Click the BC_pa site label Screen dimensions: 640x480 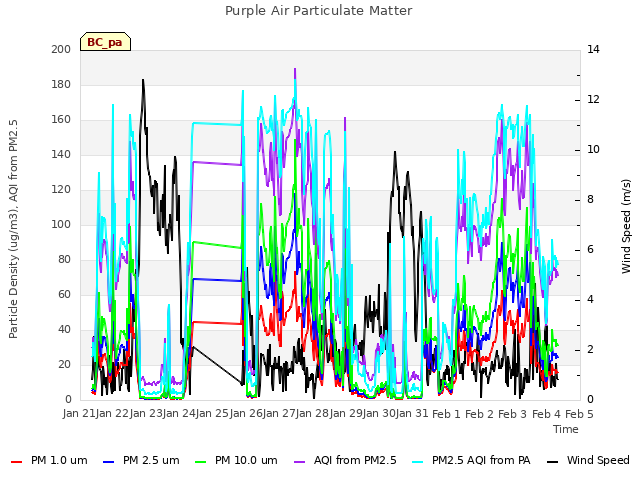(105, 42)
